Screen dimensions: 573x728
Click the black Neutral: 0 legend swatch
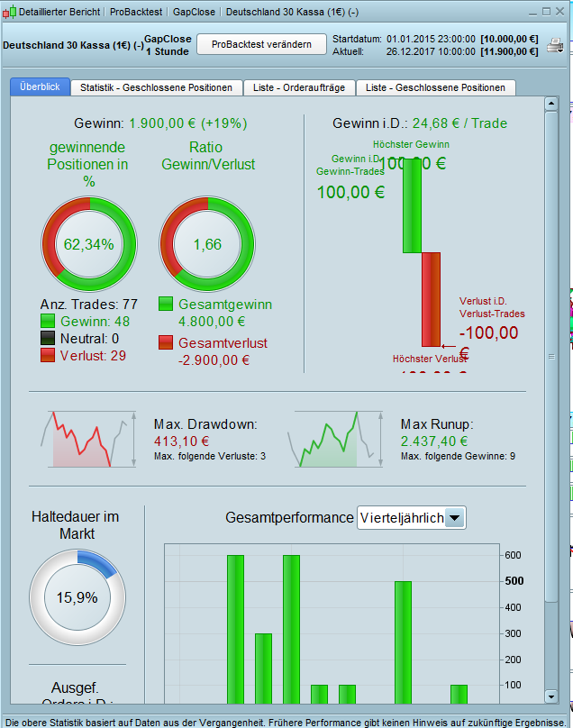48,338
